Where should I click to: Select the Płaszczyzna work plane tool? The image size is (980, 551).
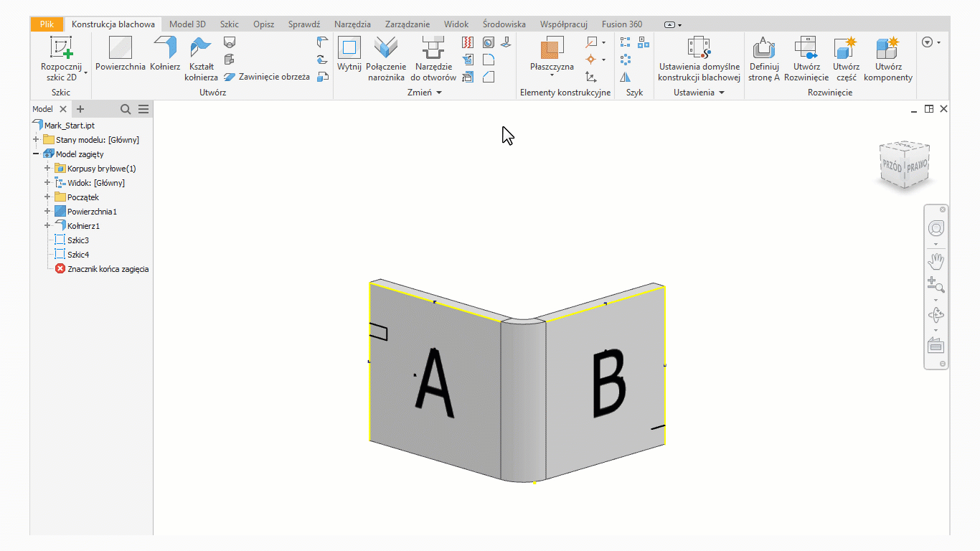(552, 55)
